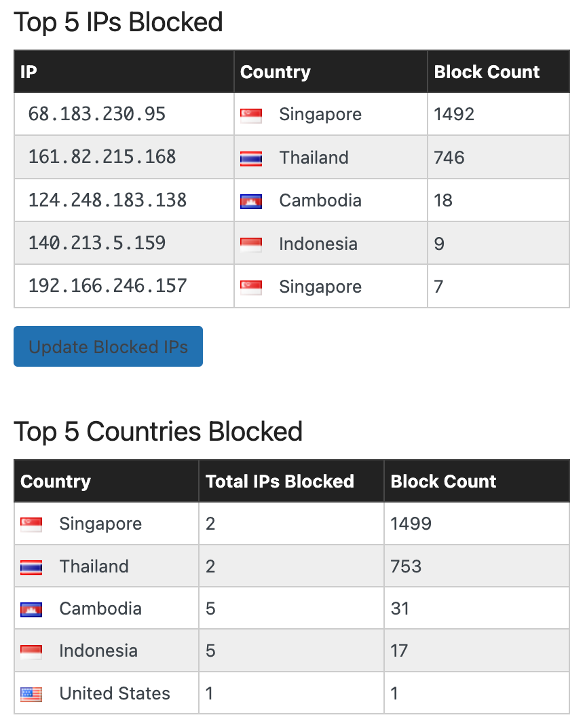Image resolution: width=585 pixels, height=728 pixels.
Task: Select the IP address 192.166.246.157
Action: [x=107, y=286]
